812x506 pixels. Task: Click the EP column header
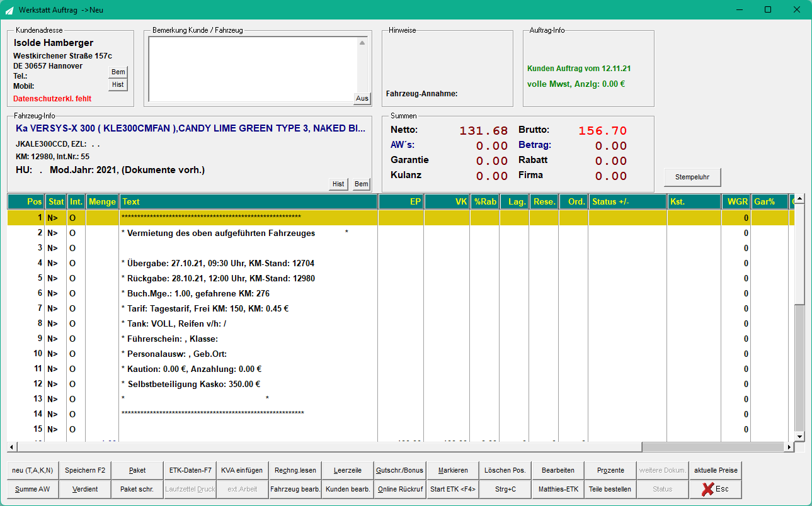point(401,201)
